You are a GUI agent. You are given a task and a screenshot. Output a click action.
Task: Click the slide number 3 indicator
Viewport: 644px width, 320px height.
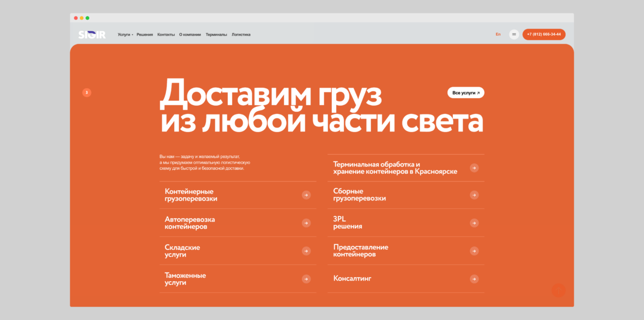[x=87, y=93]
